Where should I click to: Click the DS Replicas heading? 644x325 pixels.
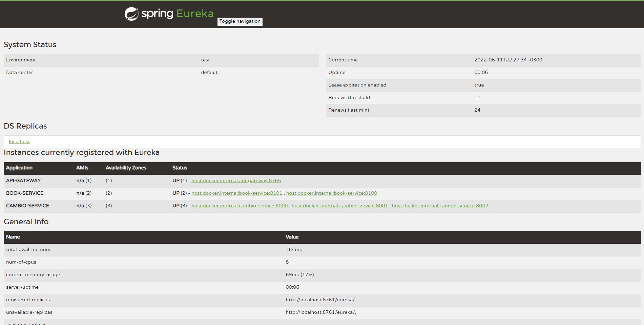[25, 126]
